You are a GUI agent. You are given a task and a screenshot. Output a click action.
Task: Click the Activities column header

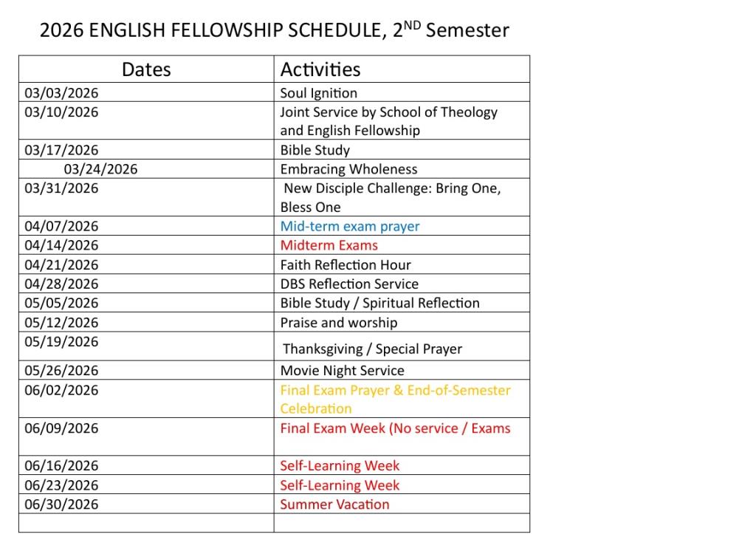(320, 69)
